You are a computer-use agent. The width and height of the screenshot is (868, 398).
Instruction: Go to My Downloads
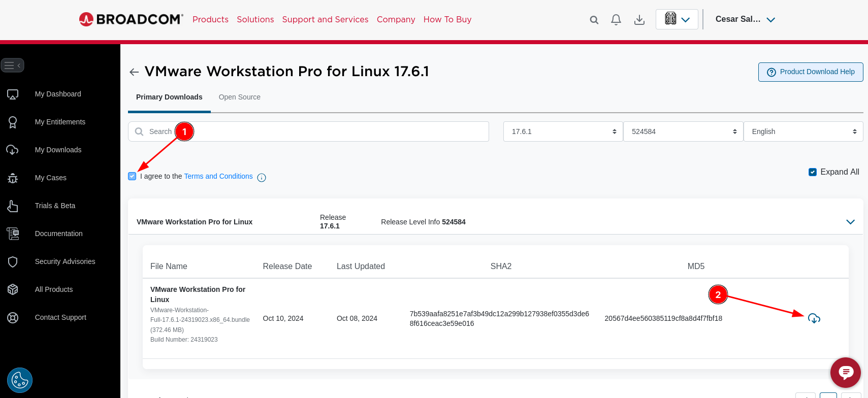[x=58, y=150]
